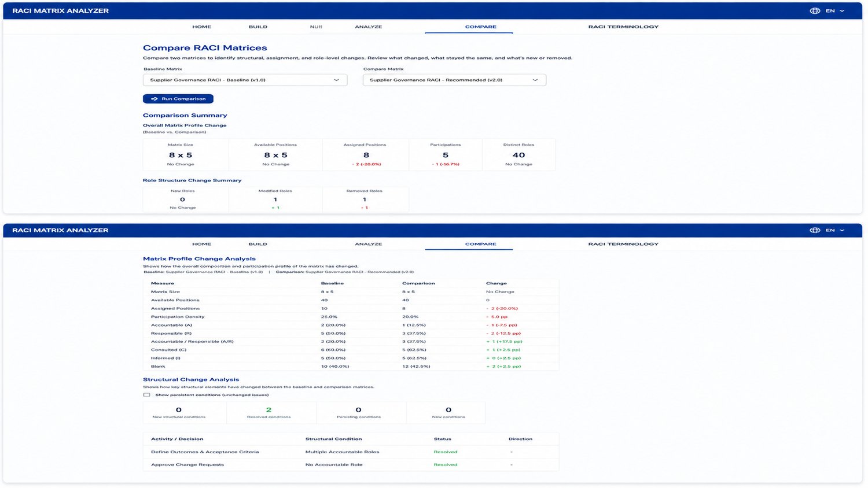The height and width of the screenshot is (488, 868).
Task: Expand the EN language chevron in lower header
Action: click(x=842, y=230)
